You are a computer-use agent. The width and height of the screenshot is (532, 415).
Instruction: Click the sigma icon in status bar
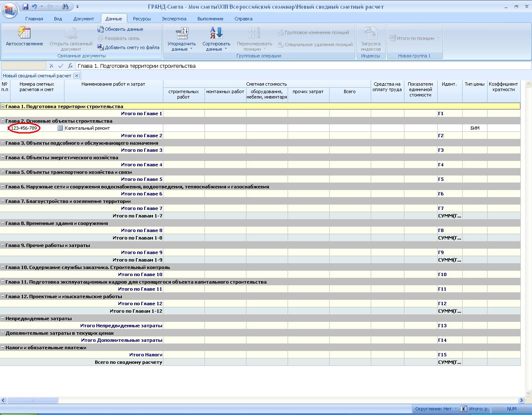[464, 409]
